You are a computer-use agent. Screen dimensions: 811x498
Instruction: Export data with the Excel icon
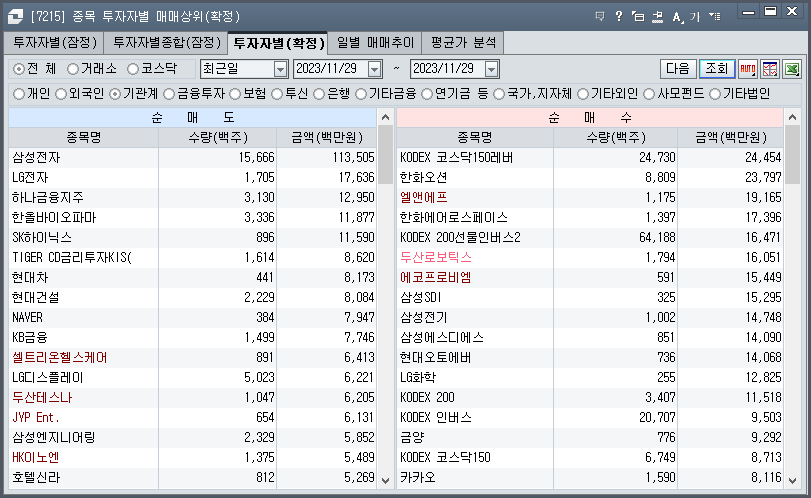tap(792, 69)
